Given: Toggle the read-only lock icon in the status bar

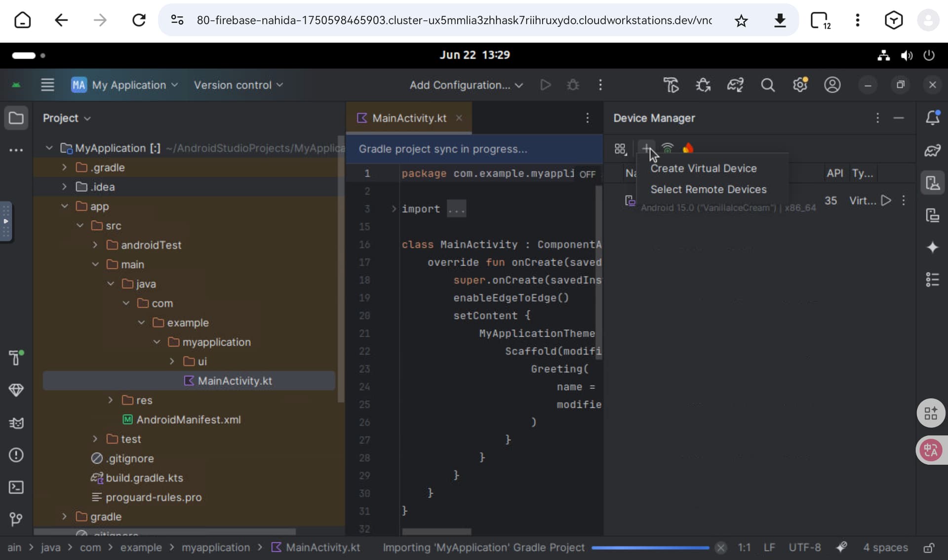Looking at the screenshot, I should tap(929, 548).
